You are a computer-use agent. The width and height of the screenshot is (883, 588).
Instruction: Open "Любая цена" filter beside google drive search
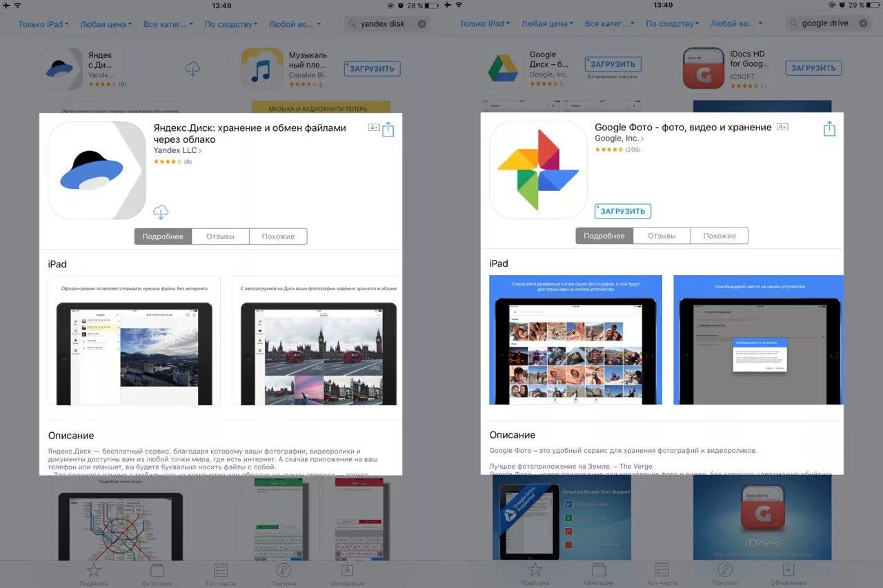tap(548, 24)
